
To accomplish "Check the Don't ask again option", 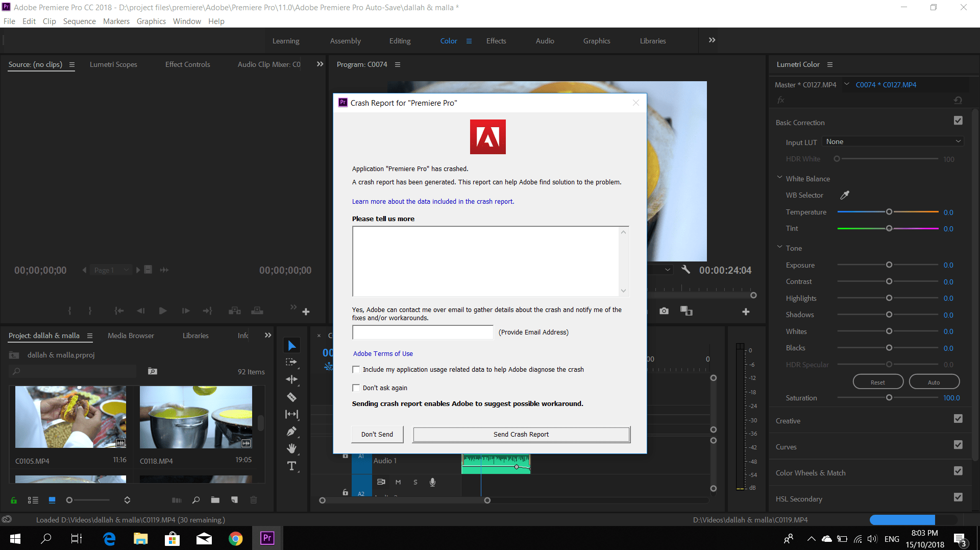I will point(356,388).
